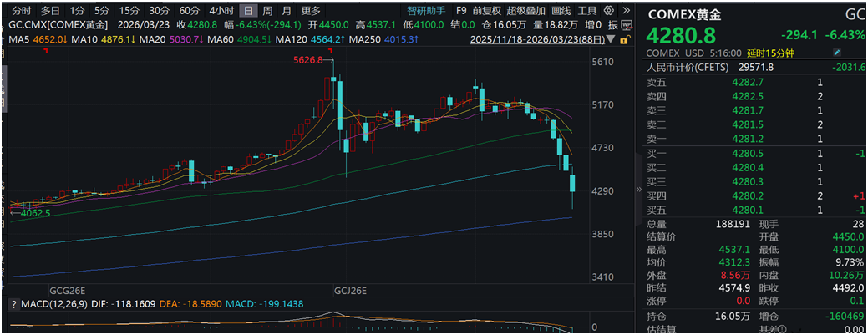
Task: Click the F9 button
Action: (460, 11)
